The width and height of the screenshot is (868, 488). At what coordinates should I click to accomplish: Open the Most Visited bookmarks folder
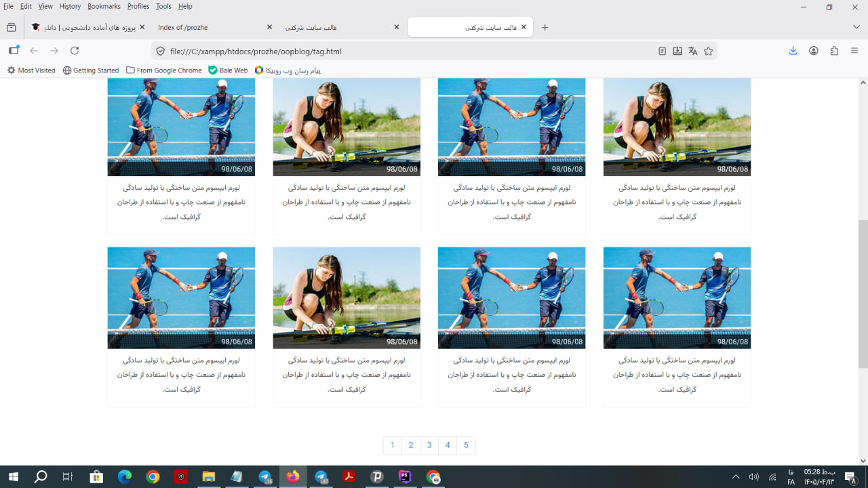coord(31,70)
